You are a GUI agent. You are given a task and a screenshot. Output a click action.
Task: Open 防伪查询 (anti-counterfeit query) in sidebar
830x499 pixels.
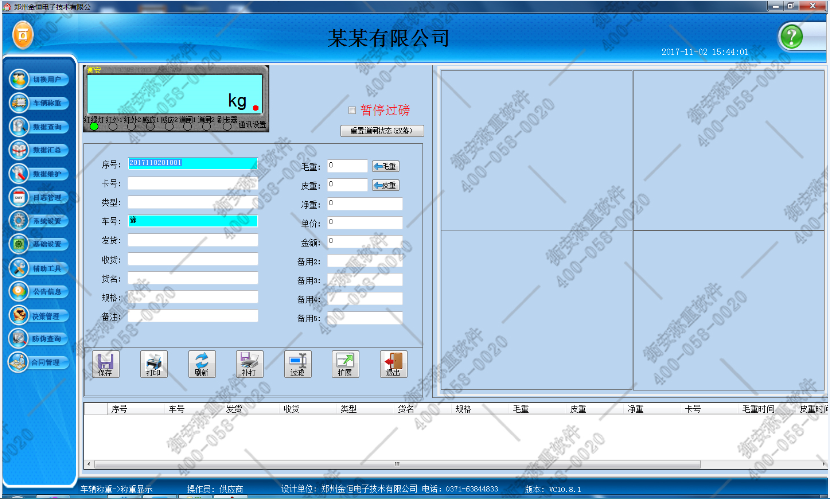tap(39, 339)
